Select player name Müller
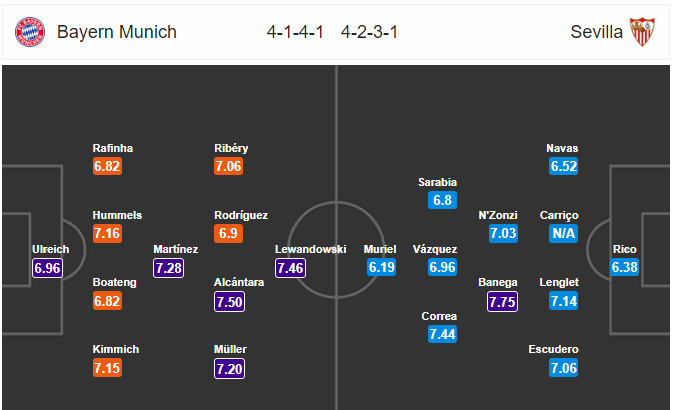 click(x=230, y=349)
